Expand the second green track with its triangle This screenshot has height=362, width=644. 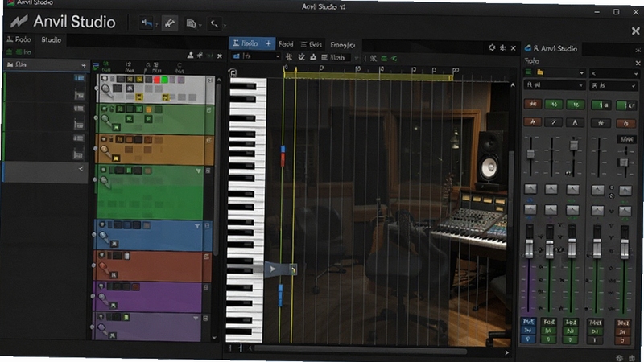199,171
